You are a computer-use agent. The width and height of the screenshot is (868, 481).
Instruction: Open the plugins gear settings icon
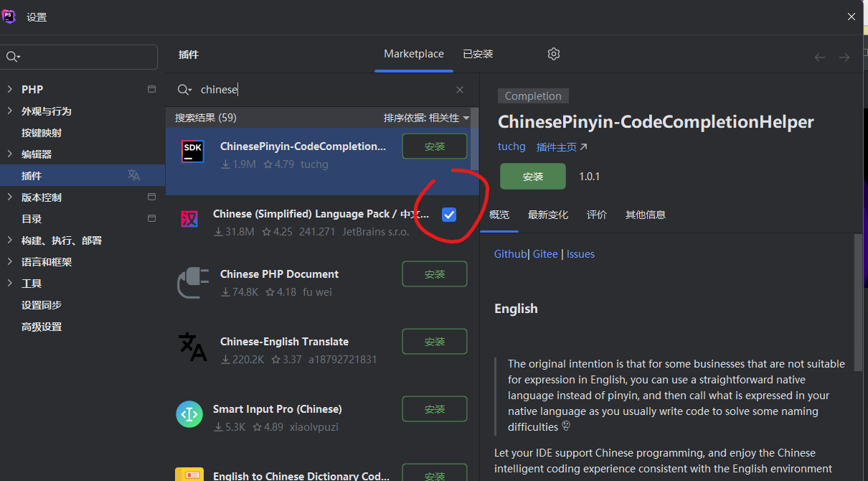tap(553, 54)
